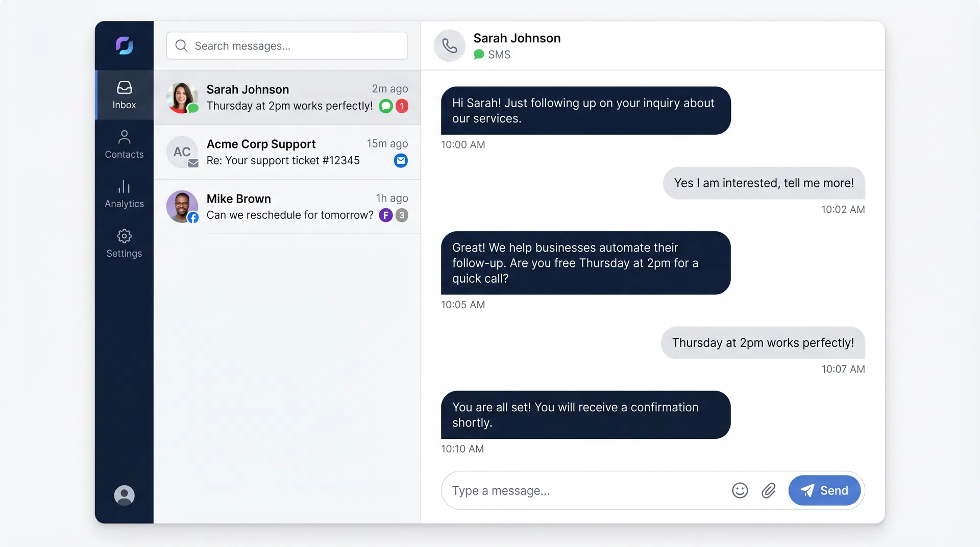Click the unread count on Mike Brown's conversation

[401, 215]
